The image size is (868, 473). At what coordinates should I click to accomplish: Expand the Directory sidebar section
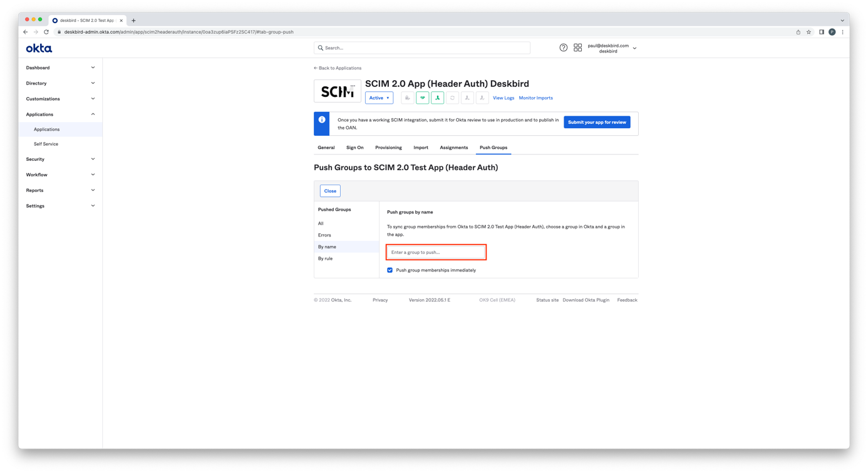[60, 83]
